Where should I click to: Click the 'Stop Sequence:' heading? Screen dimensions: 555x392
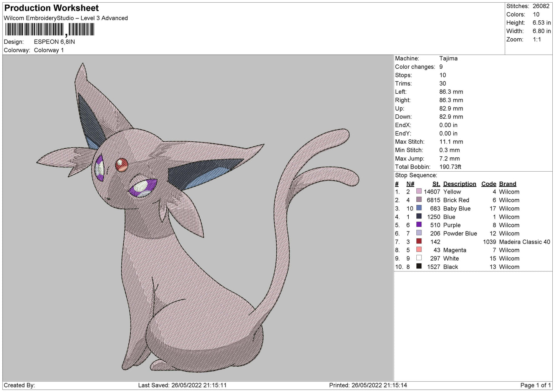pyautogui.click(x=416, y=175)
